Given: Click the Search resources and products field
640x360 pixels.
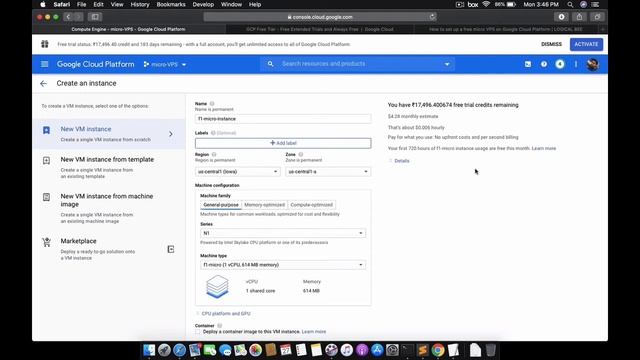Looking at the screenshot, I should [357, 64].
